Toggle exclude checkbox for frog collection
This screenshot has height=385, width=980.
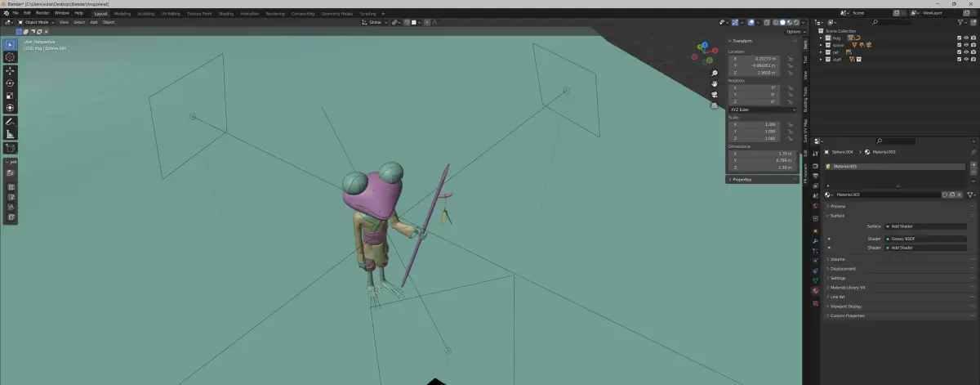(960, 38)
